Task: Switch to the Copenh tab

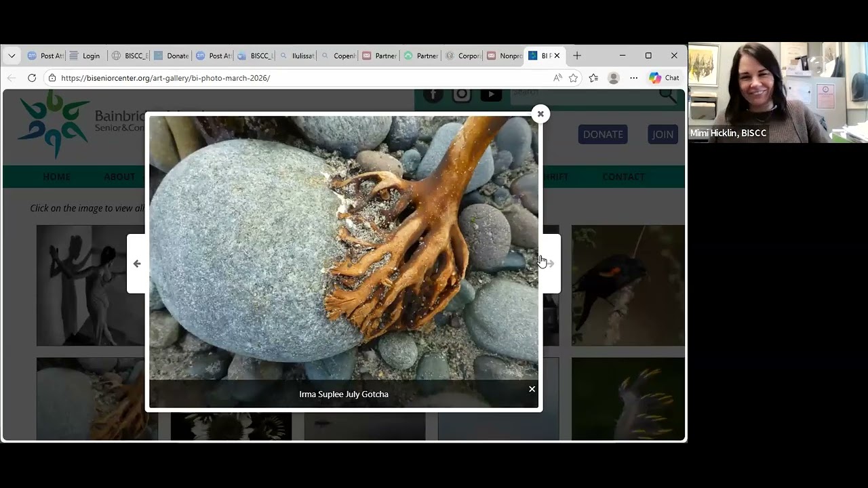Action: point(338,56)
